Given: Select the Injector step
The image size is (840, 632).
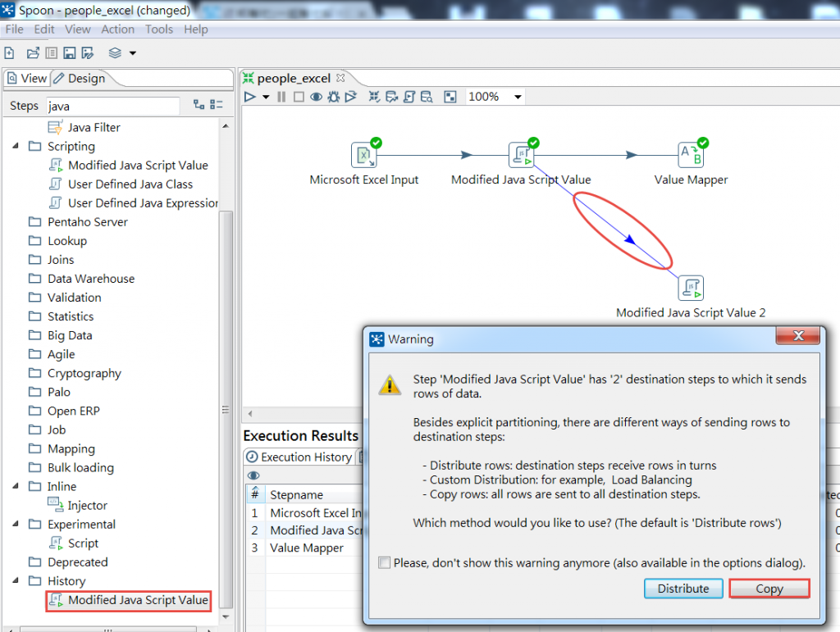Looking at the screenshot, I should click(78, 505).
